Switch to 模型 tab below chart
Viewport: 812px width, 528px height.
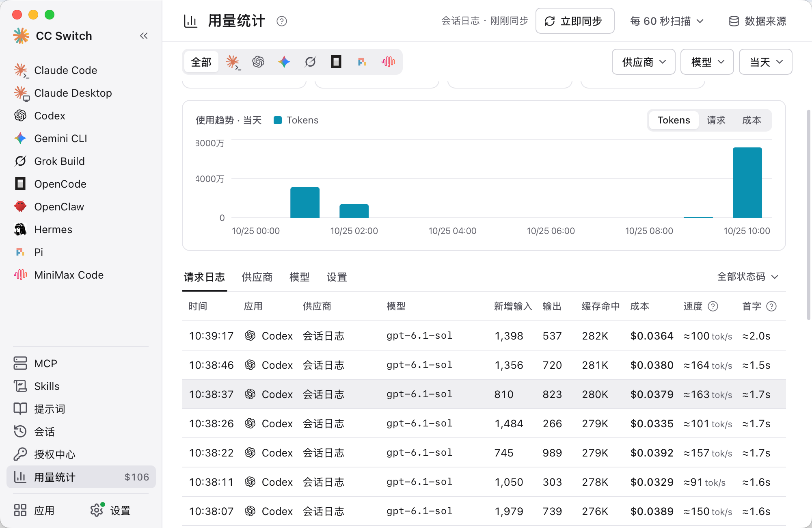[x=300, y=277]
